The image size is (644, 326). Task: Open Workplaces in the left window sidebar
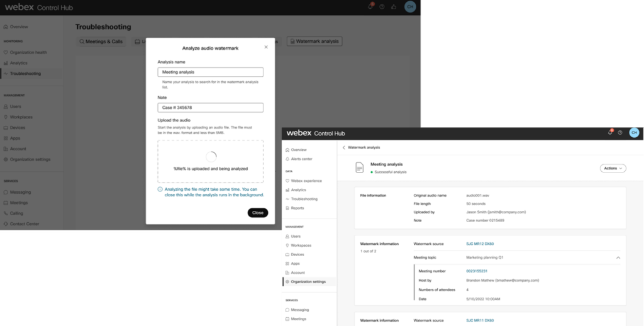coord(18,117)
